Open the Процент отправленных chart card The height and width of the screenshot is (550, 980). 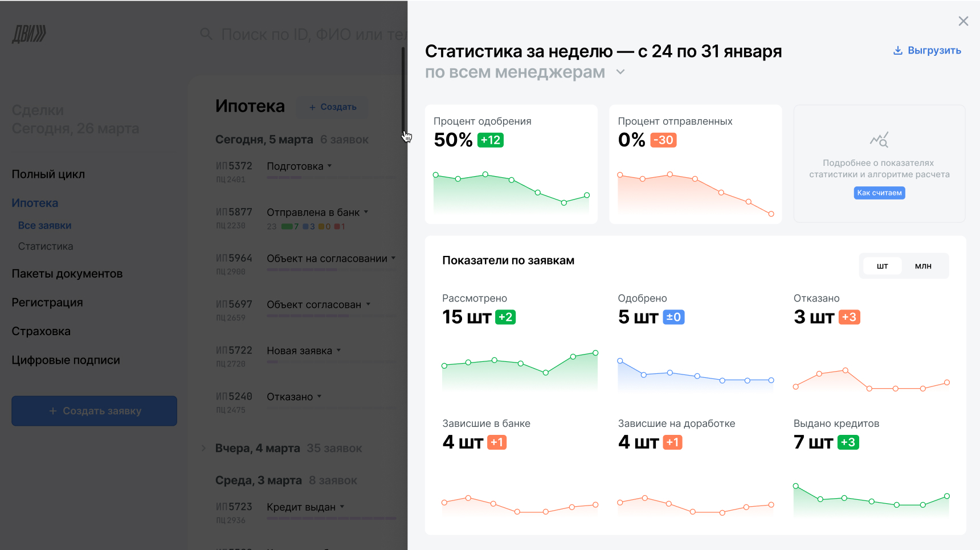point(695,164)
